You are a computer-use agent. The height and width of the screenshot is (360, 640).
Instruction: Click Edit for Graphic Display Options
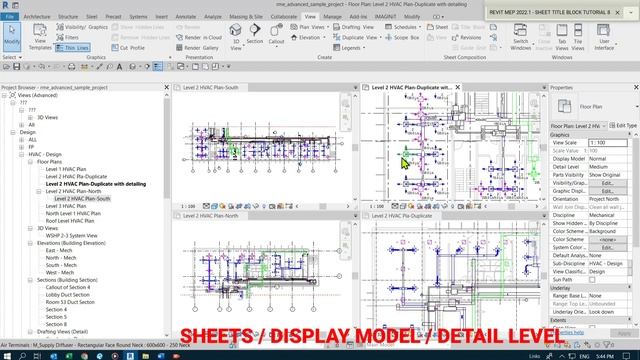pos(608,191)
